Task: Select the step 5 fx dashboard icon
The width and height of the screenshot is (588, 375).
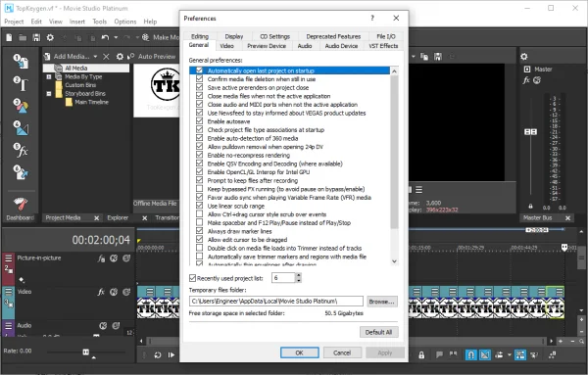Action: 22,150
